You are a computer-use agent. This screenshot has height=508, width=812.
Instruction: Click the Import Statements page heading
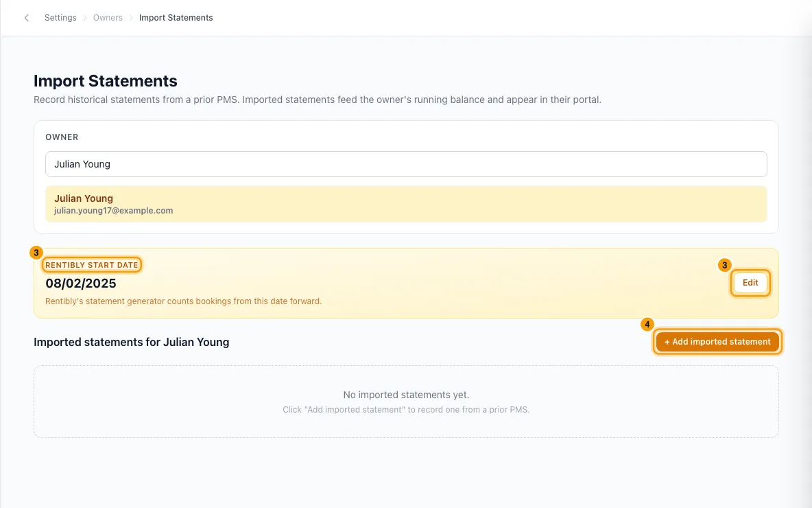[106, 81]
